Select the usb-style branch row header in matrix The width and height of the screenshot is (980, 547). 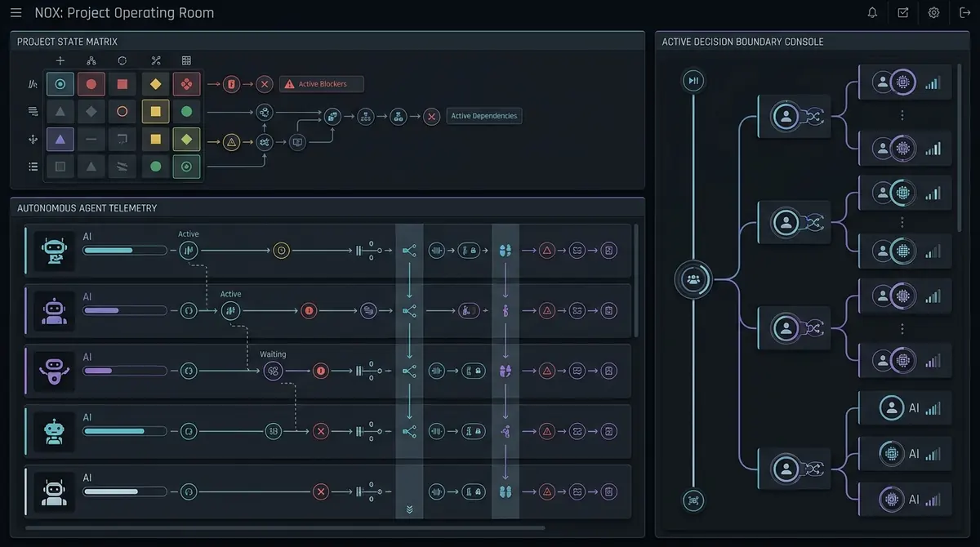tap(33, 140)
